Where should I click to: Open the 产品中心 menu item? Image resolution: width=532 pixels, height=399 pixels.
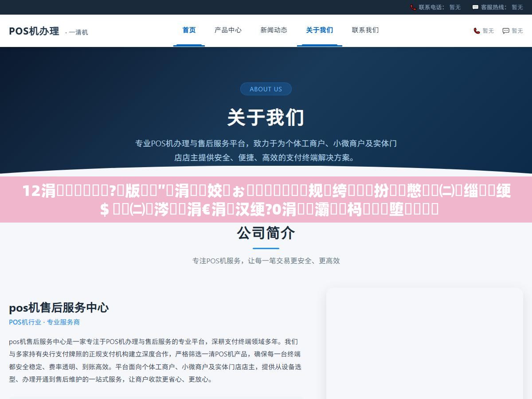tap(228, 30)
